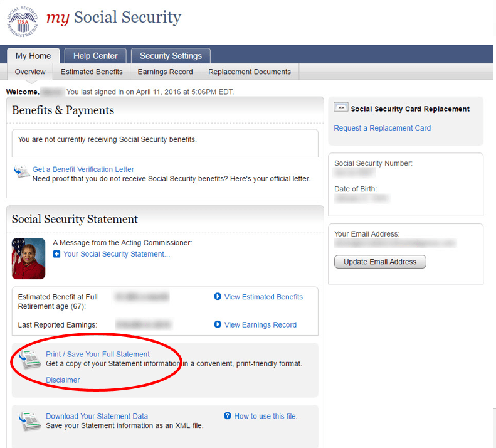Image resolution: width=496 pixels, height=448 pixels.
Task: Go to the Estimated Benefits sub-tab
Action: (x=92, y=72)
